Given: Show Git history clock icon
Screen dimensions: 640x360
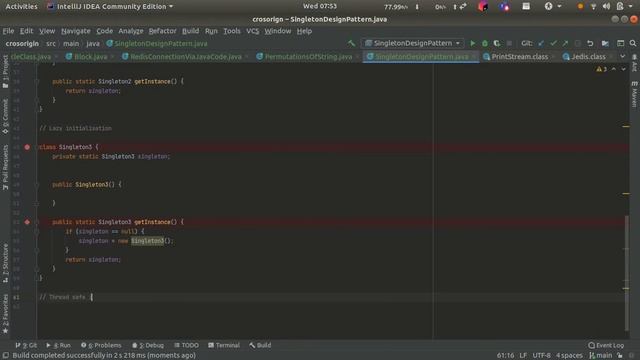Looking at the screenshot, I should pos(578,43).
